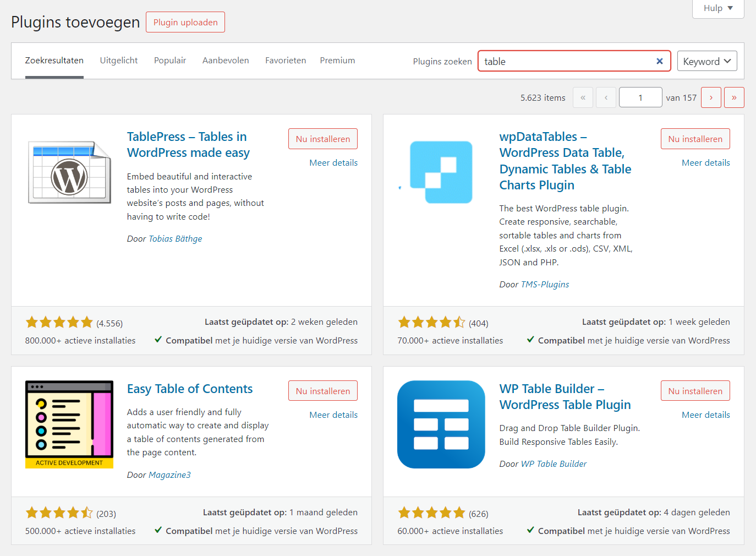Focus the Plugins zoeken search box
This screenshot has height=556, width=756.
(567, 61)
